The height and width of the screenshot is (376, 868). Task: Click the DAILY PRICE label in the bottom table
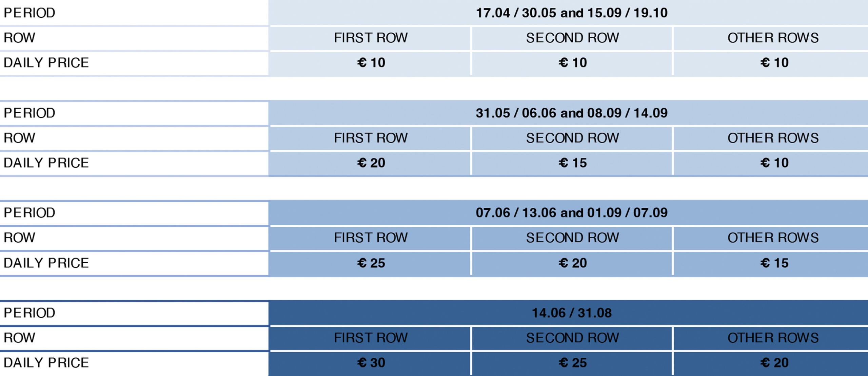click(46, 363)
